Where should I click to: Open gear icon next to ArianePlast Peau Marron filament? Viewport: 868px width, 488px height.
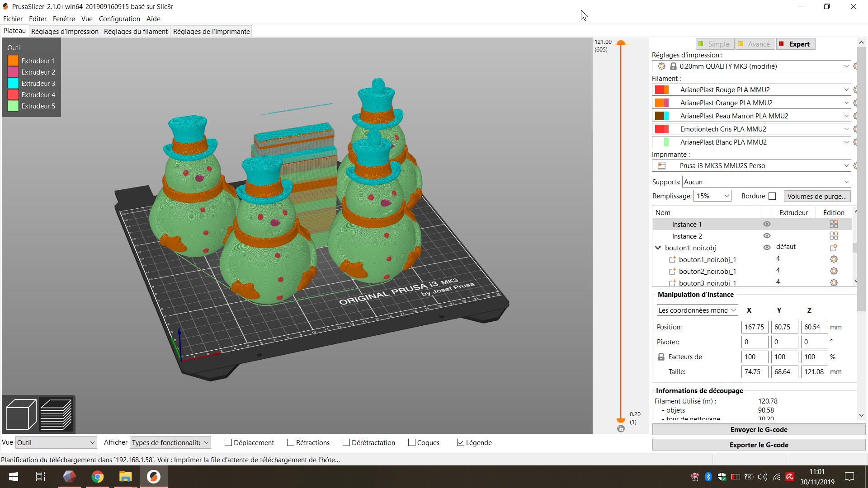[x=856, y=116]
